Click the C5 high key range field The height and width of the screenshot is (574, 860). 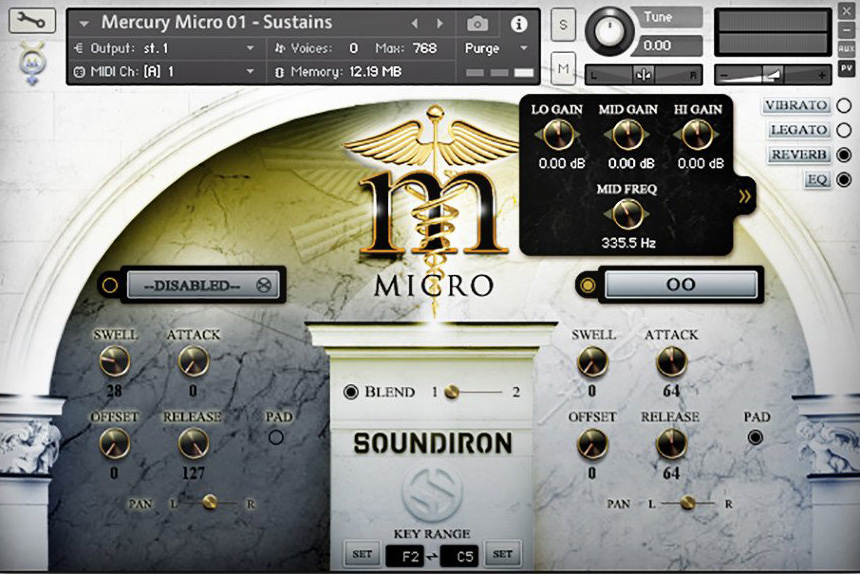[x=459, y=556]
